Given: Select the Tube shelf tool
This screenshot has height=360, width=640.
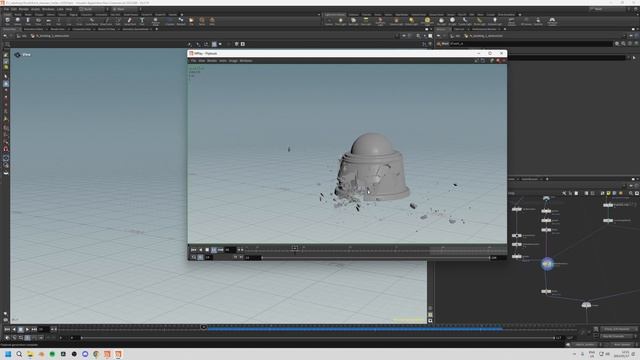Looking at the screenshot, I should (x=28, y=20).
